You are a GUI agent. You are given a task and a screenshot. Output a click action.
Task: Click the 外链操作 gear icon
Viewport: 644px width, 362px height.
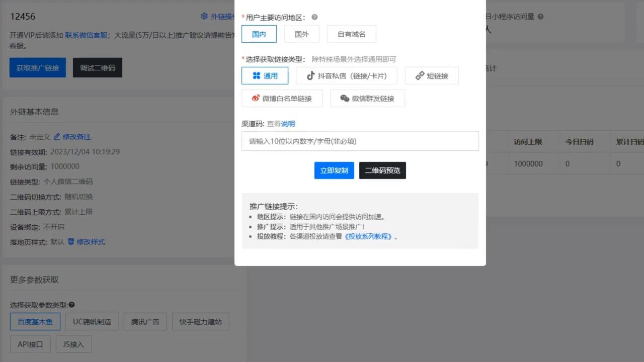(x=204, y=16)
